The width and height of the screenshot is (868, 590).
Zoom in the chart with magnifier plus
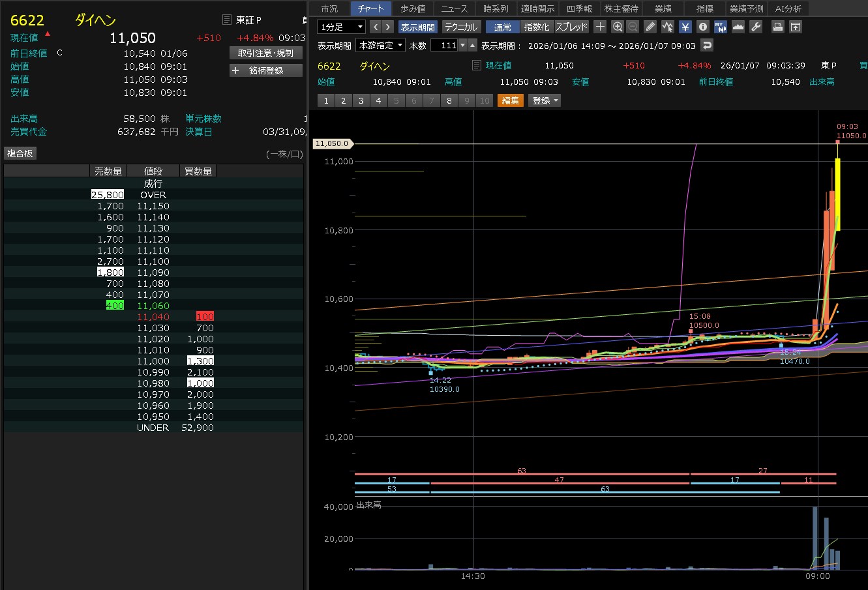pyautogui.click(x=618, y=27)
